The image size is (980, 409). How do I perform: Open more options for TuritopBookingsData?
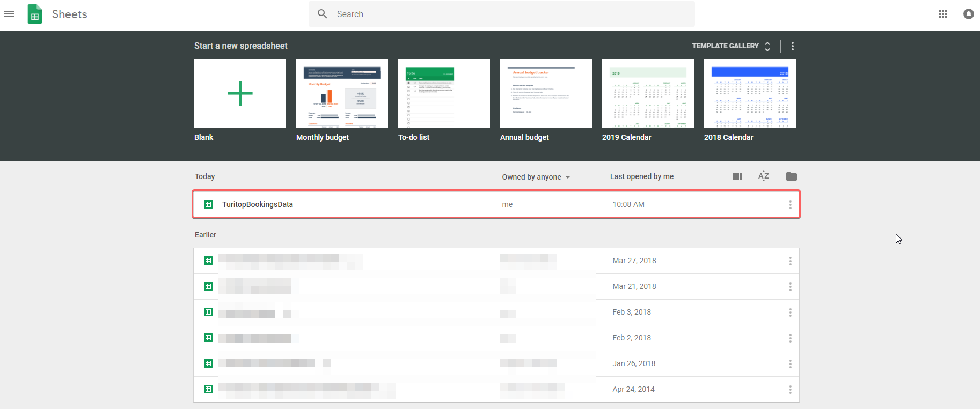790,205
